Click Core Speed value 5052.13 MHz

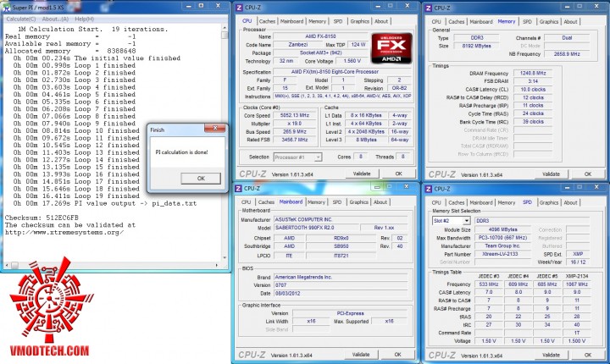[295, 115]
